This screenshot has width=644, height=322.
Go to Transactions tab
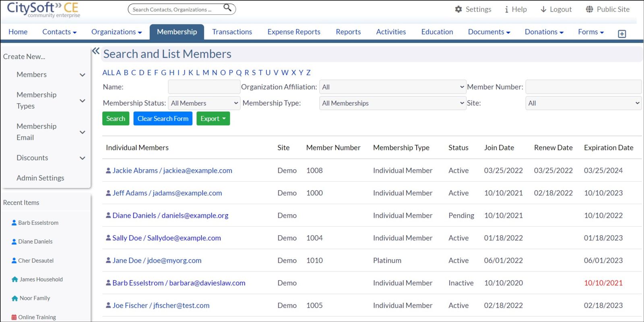232,32
